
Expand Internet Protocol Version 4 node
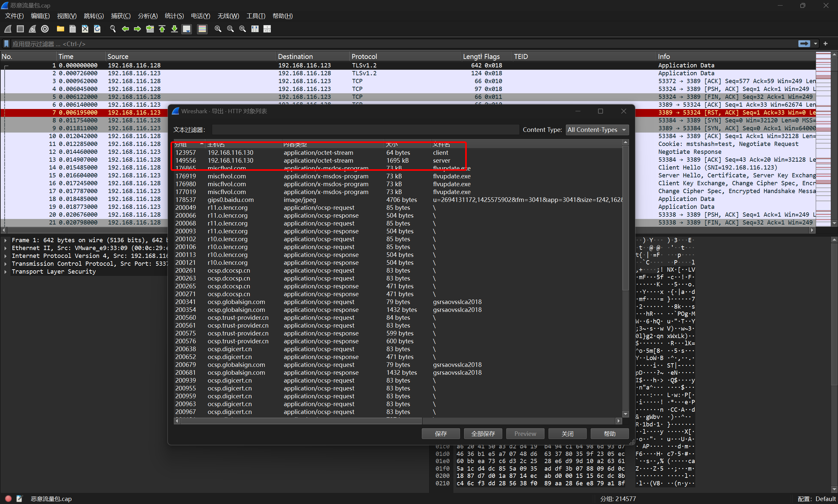point(6,256)
